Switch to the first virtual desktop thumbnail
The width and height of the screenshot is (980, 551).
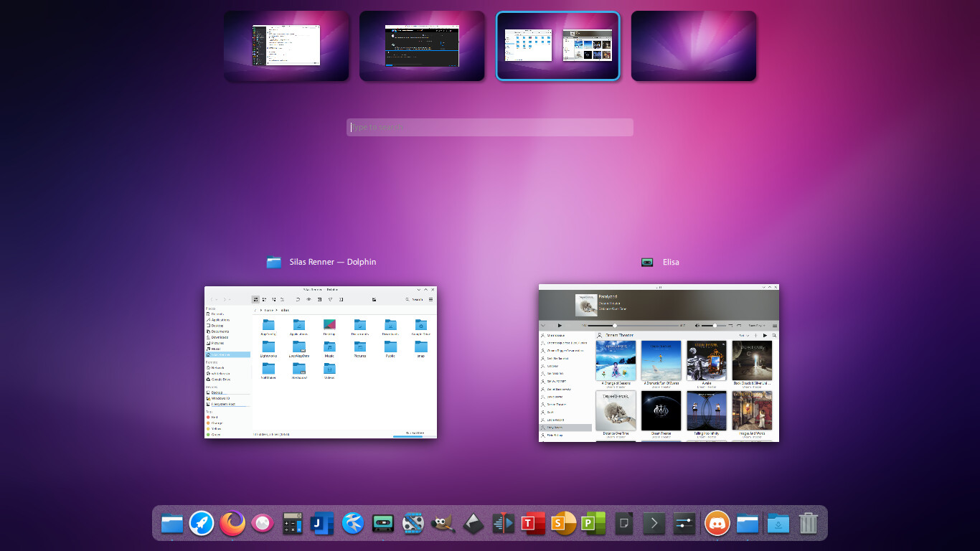point(286,46)
